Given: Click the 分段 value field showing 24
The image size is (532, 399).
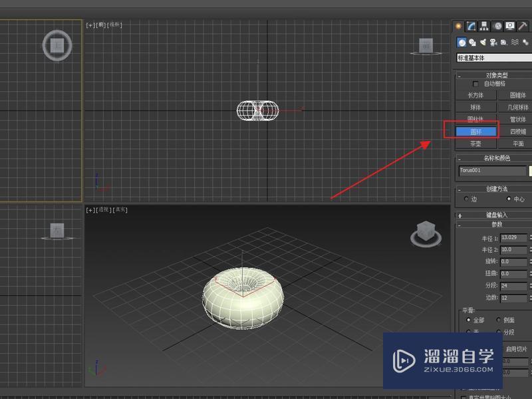Looking at the screenshot, I should point(513,286).
